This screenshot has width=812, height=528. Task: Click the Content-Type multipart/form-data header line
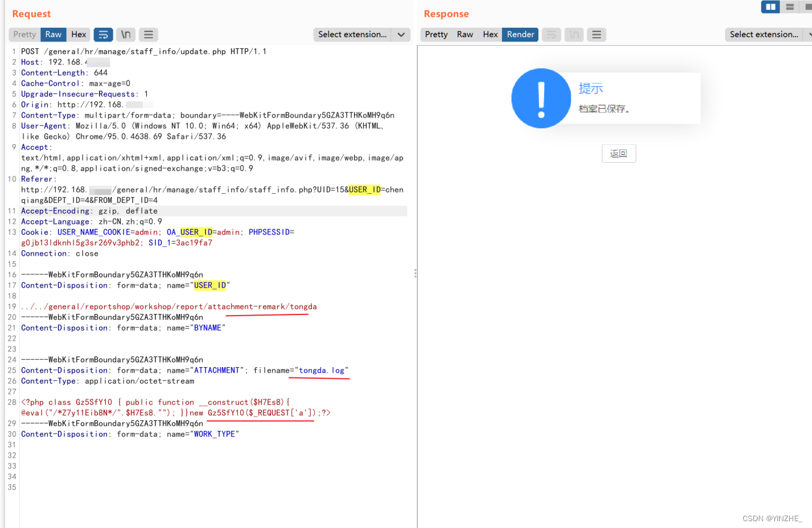coord(207,115)
